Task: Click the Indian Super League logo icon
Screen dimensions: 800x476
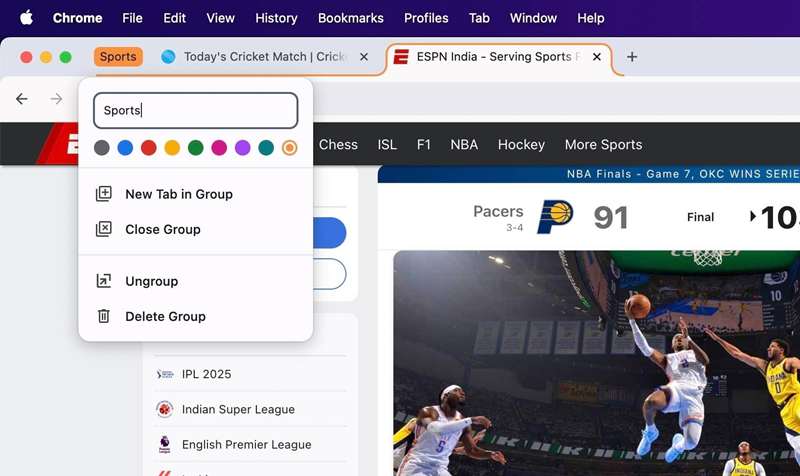Action: pyautogui.click(x=165, y=409)
